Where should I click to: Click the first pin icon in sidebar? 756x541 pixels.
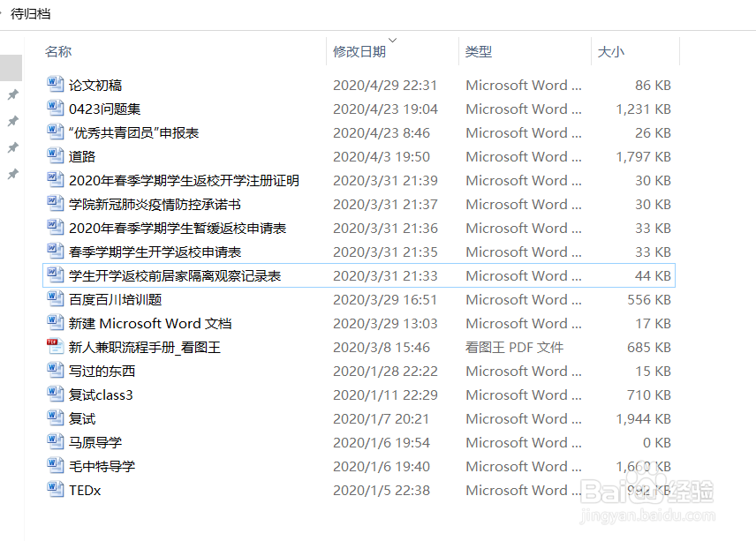coord(13,94)
